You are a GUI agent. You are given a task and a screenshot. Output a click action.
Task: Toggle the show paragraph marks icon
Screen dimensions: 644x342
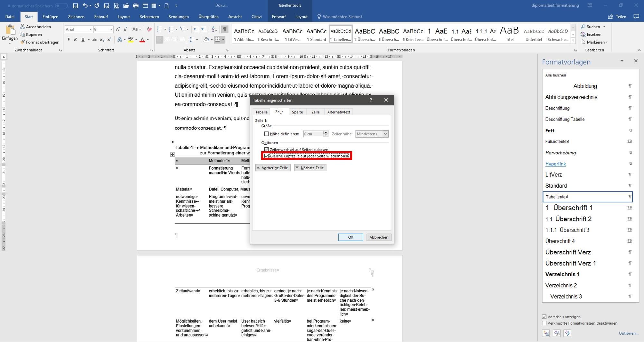click(x=225, y=29)
